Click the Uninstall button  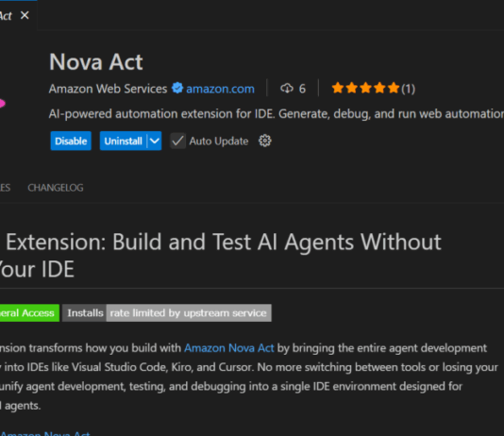(123, 141)
